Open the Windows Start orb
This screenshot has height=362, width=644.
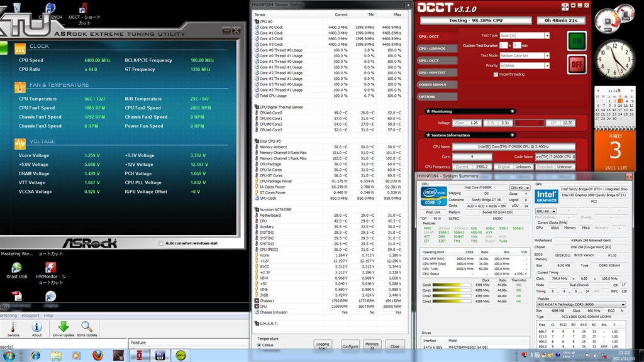(x=9, y=356)
